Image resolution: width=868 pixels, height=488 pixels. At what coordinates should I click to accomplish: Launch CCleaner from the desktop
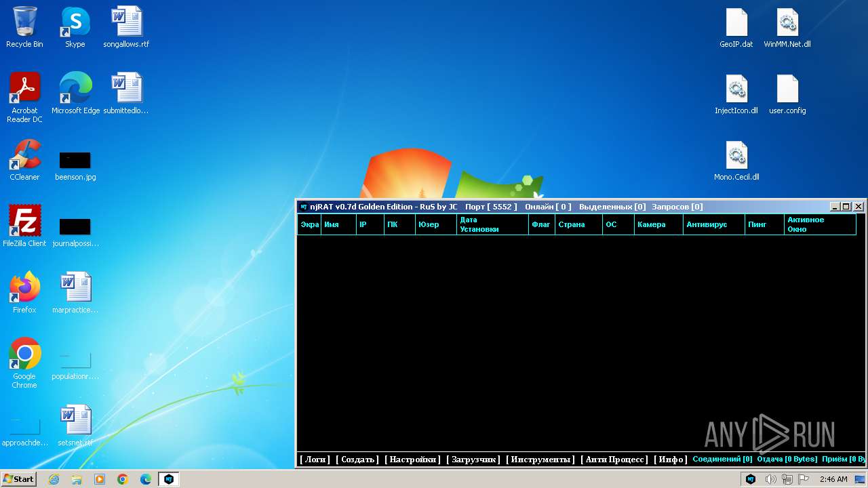[x=24, y=160]
